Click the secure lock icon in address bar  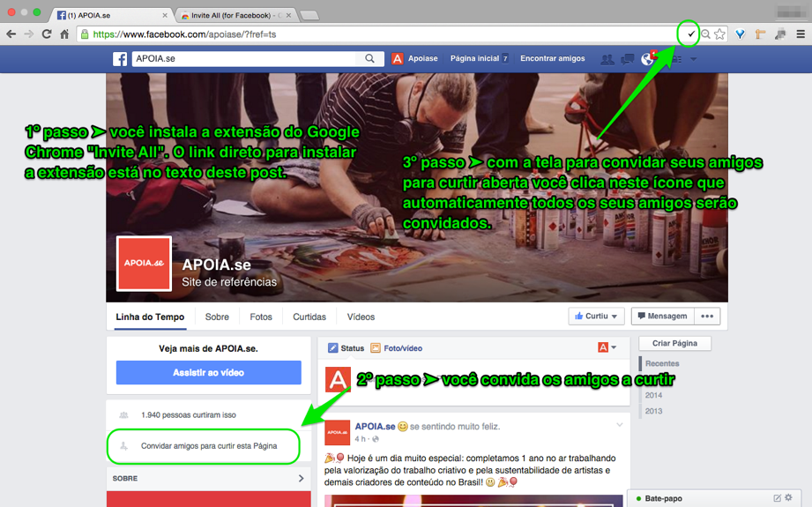[x=85, y=34]
